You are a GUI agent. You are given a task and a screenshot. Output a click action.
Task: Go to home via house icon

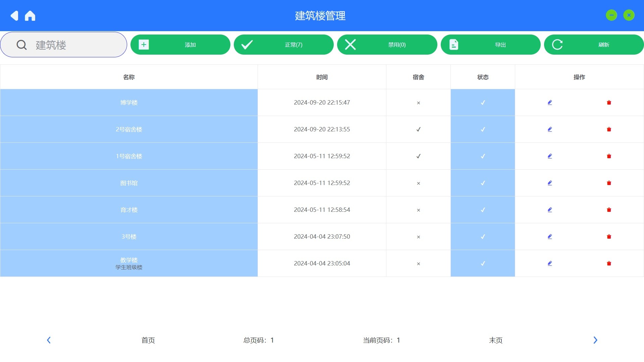30,16
